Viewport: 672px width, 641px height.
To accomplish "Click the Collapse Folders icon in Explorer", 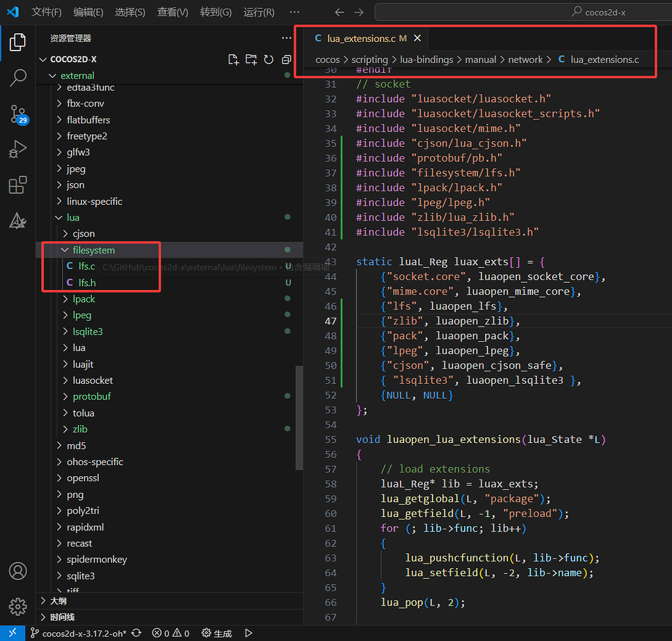I will coord(285,59).
